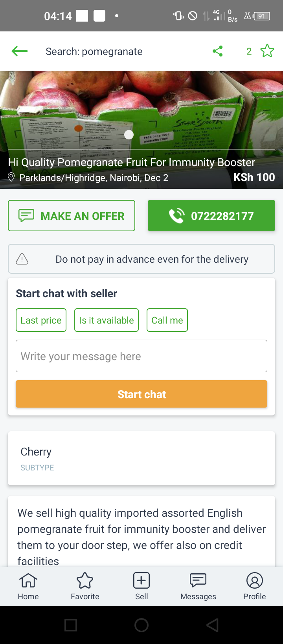Image resolution: width=283 pixels, height=644 pixels.
Task: Tap the advance payment warning icon
Action: tap(22, 259)
